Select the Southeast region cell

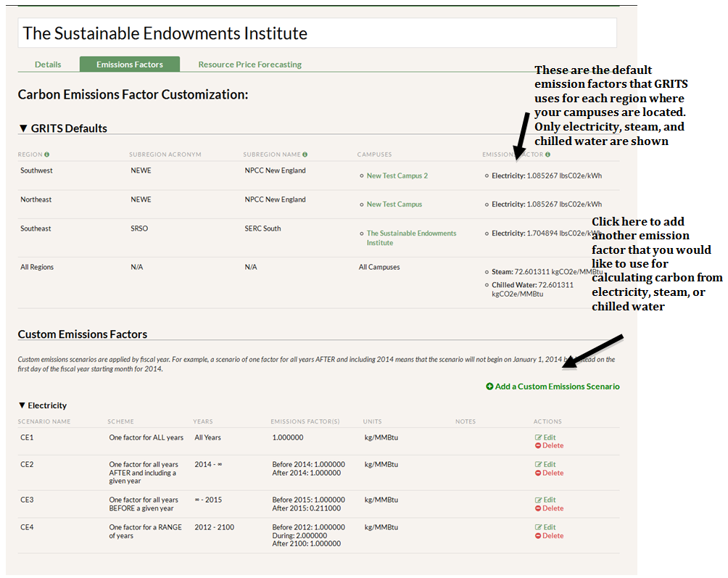[36, 228]
